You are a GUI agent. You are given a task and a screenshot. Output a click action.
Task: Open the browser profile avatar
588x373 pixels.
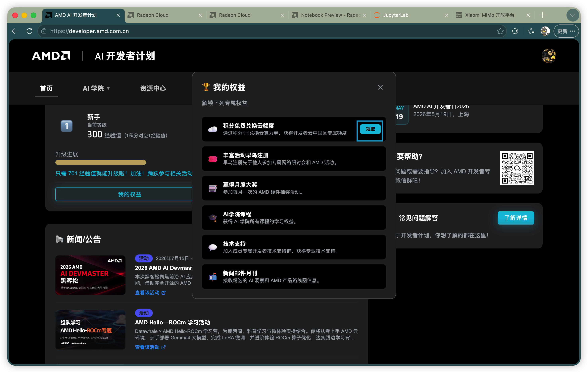tap(545, 31)
